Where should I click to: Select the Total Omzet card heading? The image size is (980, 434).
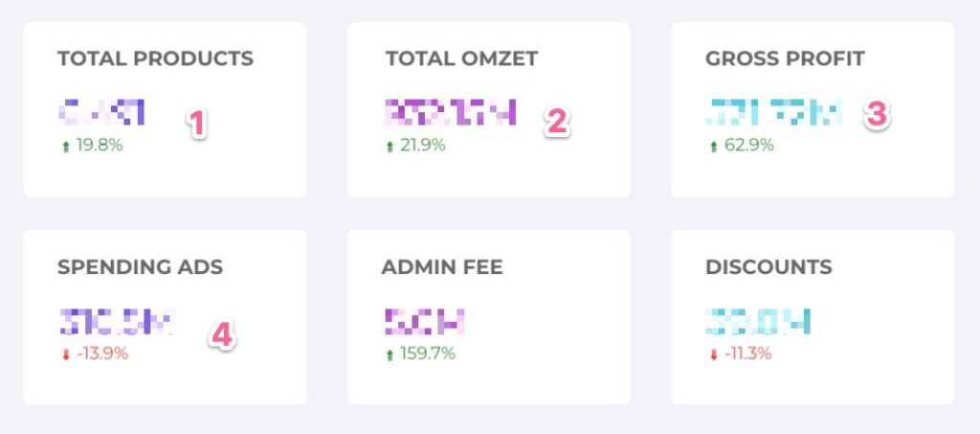click(x=461, y=58)
